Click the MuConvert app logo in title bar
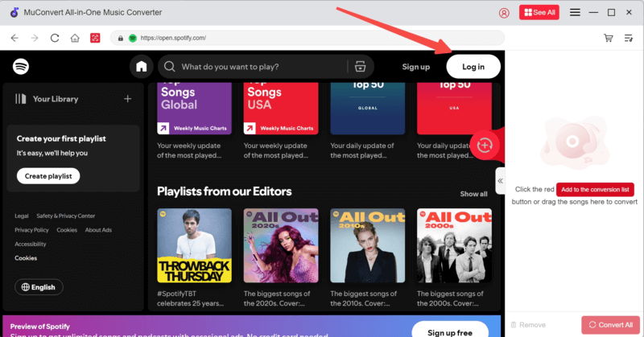This screenshot has width=644, height=337. [14, 12]
